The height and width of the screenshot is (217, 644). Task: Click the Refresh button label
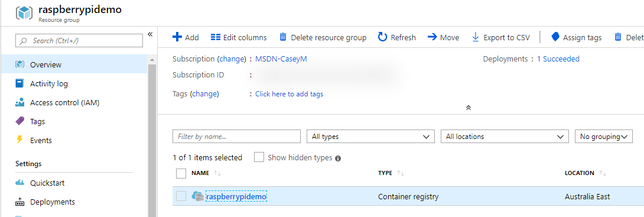pos(404,37)
